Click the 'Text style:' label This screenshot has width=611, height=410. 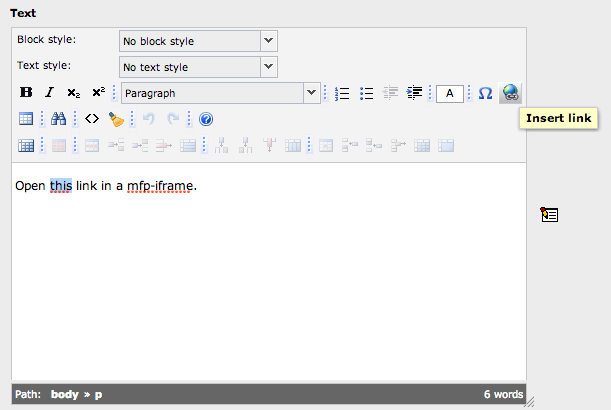[x=44, y=65]
